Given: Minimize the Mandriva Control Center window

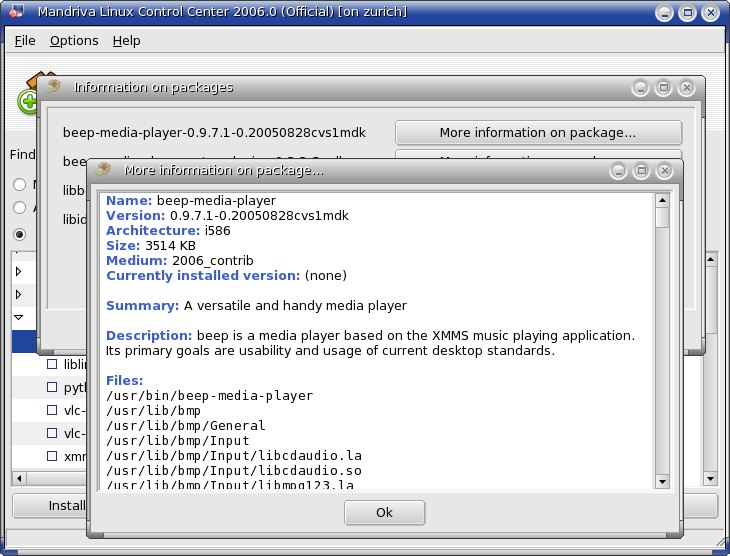Looking at the screenshot, I should pos(664,13).
